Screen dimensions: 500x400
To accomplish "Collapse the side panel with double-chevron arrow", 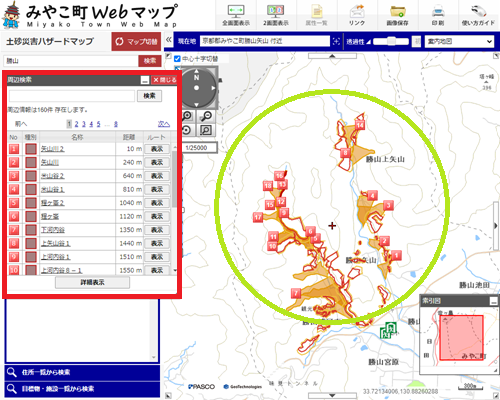I will click(169, 40).
